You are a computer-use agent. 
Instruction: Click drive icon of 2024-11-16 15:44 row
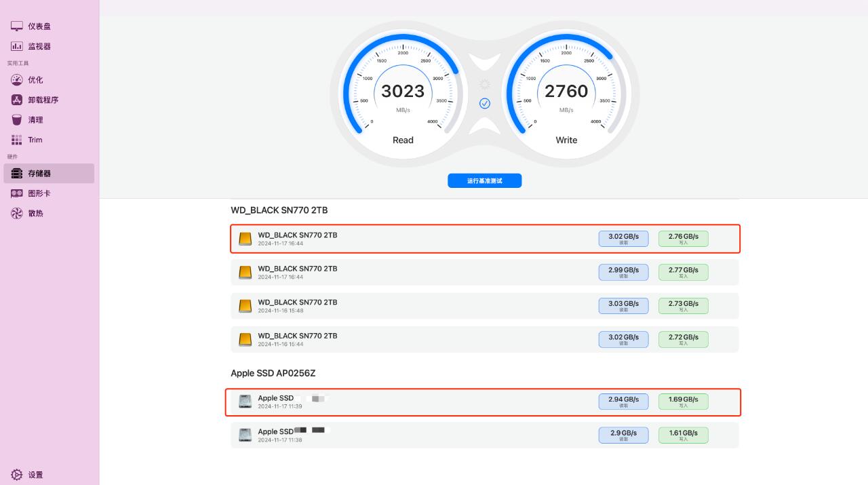point(245,339)
